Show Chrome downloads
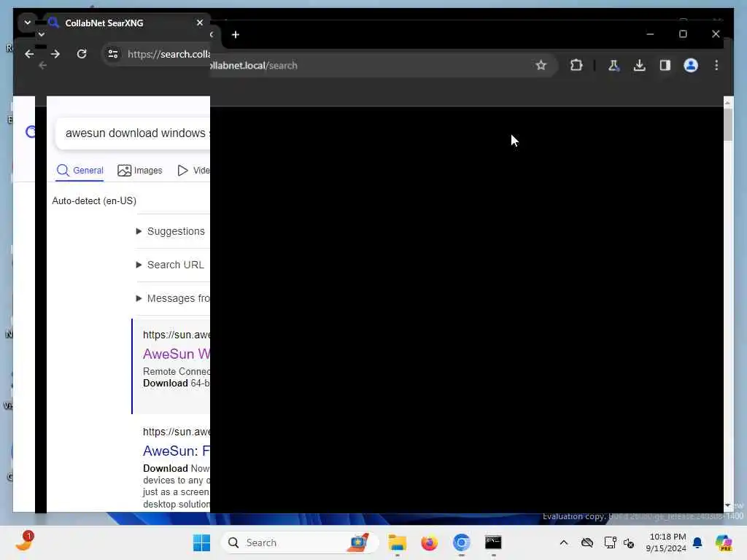 (639, 65)
